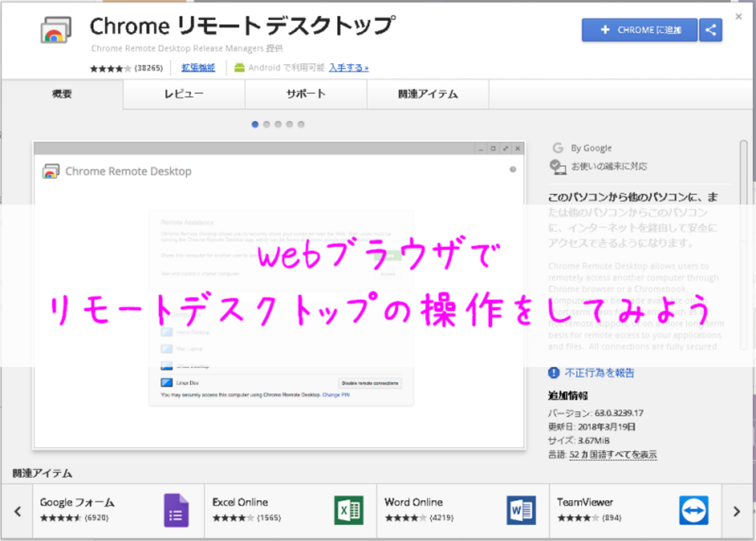Viewport: 756px width, 541px height.
Task: Click Disable remote connections button in preview
Action: [370, 383]
